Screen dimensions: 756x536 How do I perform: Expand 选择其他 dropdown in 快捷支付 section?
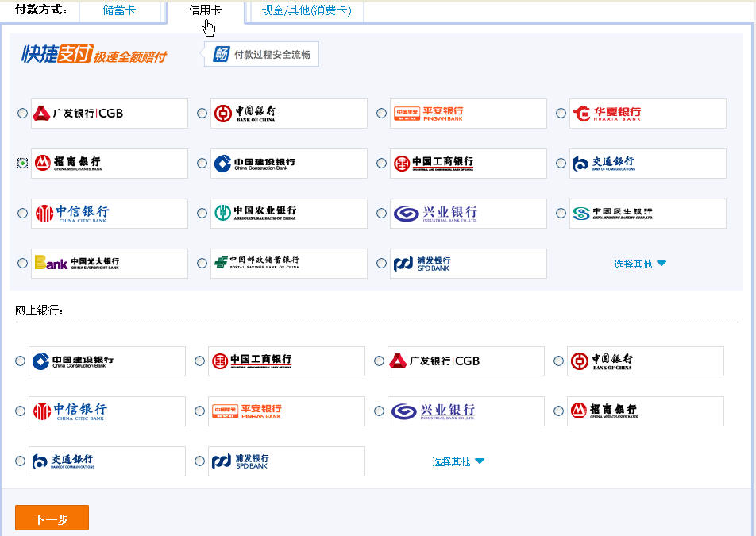(640, 264)
